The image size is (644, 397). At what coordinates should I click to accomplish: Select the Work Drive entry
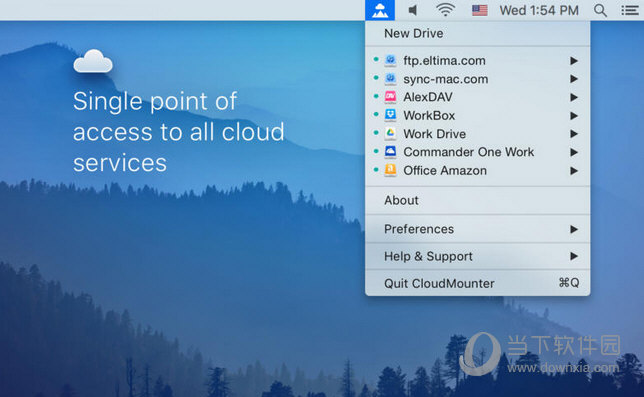[x=478, y=133]
